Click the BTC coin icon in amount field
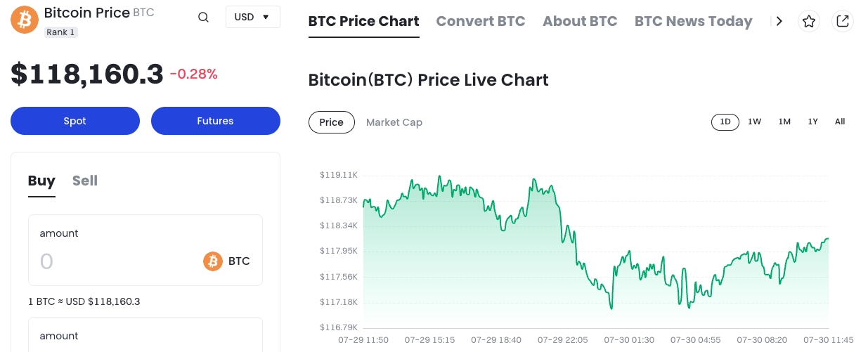This screenshot has width=868, height=352. 213,261
